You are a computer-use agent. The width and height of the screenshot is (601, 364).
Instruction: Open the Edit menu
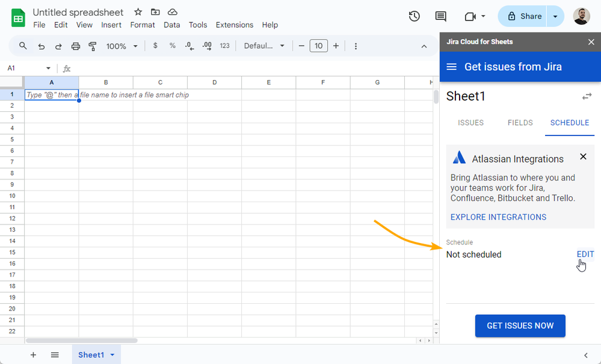pyautogui.click(x=61, y=25)
